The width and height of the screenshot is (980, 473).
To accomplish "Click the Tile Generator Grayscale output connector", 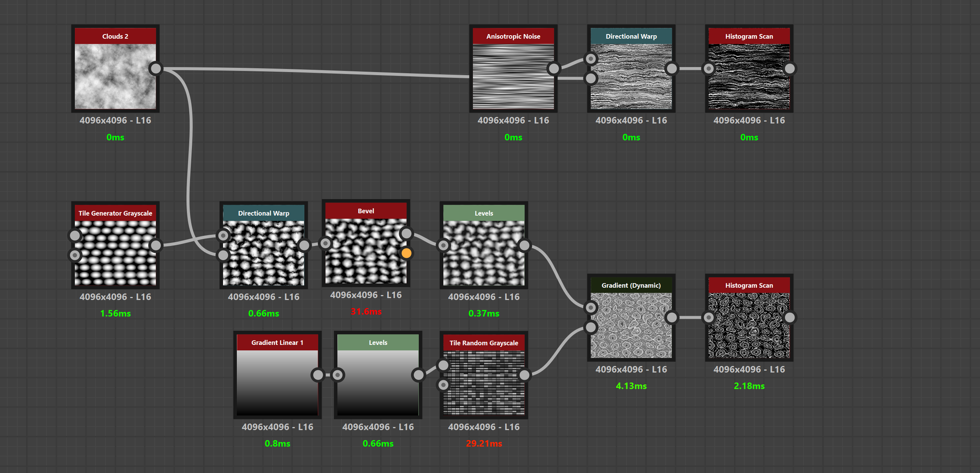I will [156, 245].
